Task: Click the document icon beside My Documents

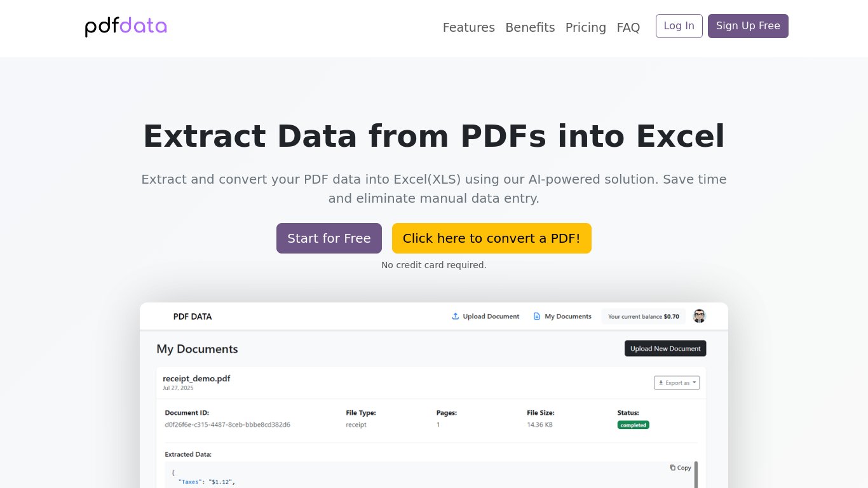Action: (x=537, y=316)
